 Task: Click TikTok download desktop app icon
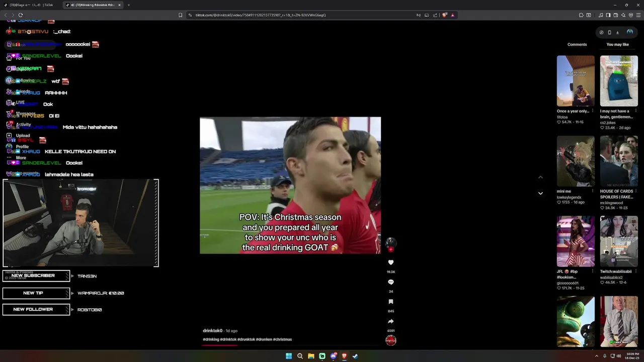(x=617, y=32)
